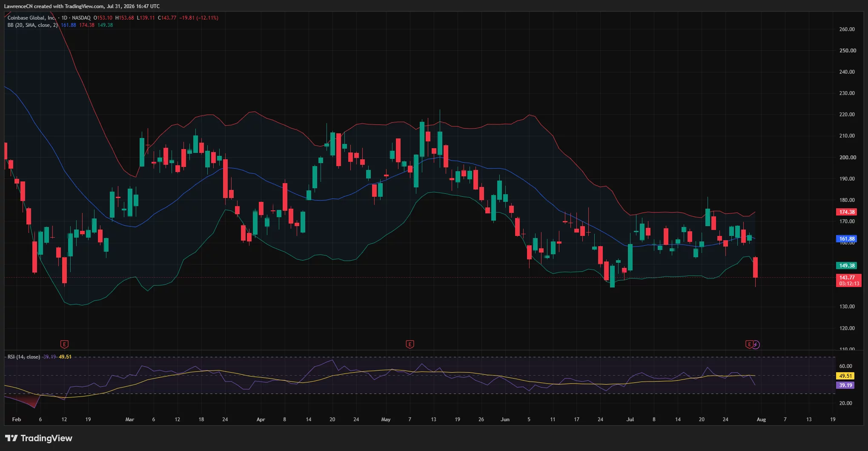Click the red 174.38 tag on price axis
This screenshot has height=451, width=868.
[847, 212]
